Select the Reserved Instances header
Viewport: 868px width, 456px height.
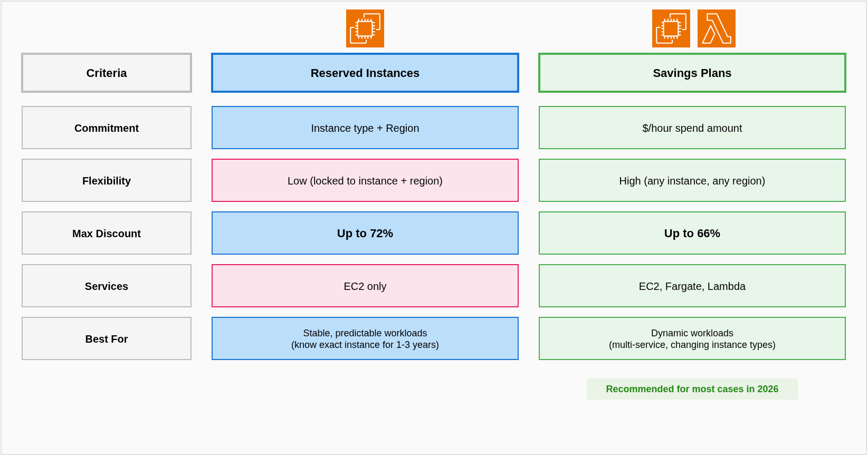pos(365,73)
